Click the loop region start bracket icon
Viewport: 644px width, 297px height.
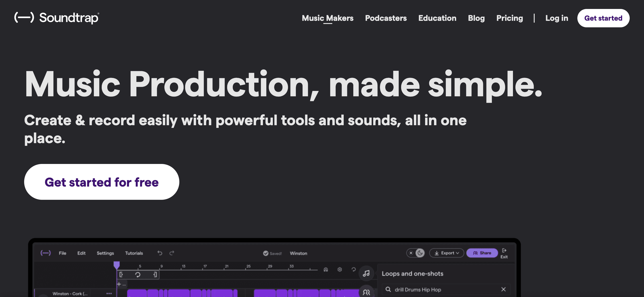(121, 274)
